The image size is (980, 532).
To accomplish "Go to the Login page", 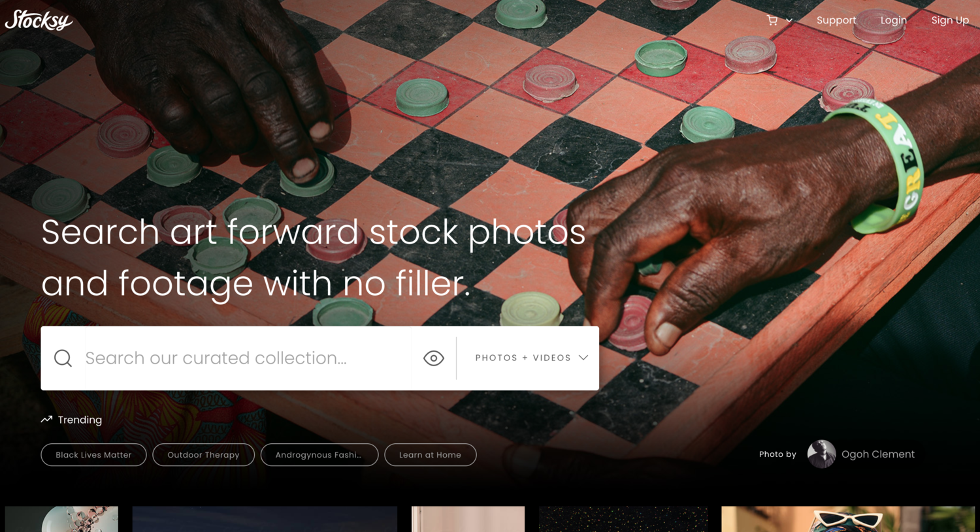I will click(893, 20).
